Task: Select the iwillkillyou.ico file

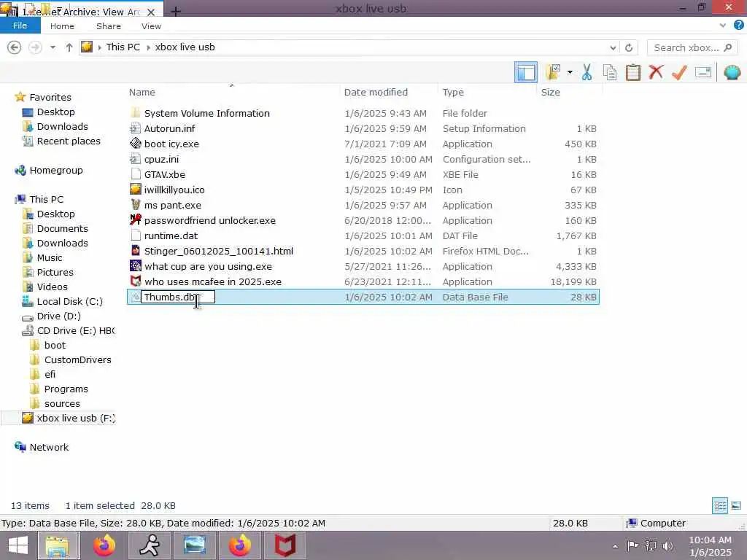Action: click(174, 190)
